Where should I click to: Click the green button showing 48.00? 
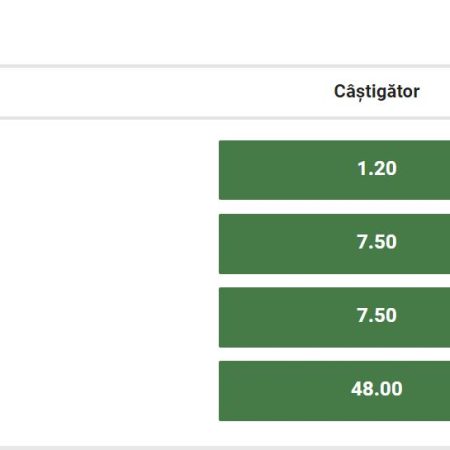pos(334,391)
